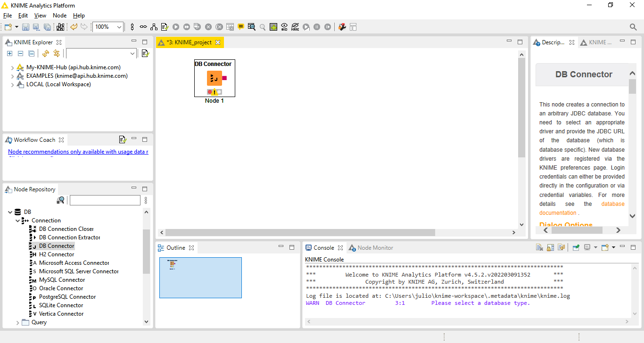644x343 pixels.
Task: Click the search magnifier at top right
Action: [x=633, y=27]
